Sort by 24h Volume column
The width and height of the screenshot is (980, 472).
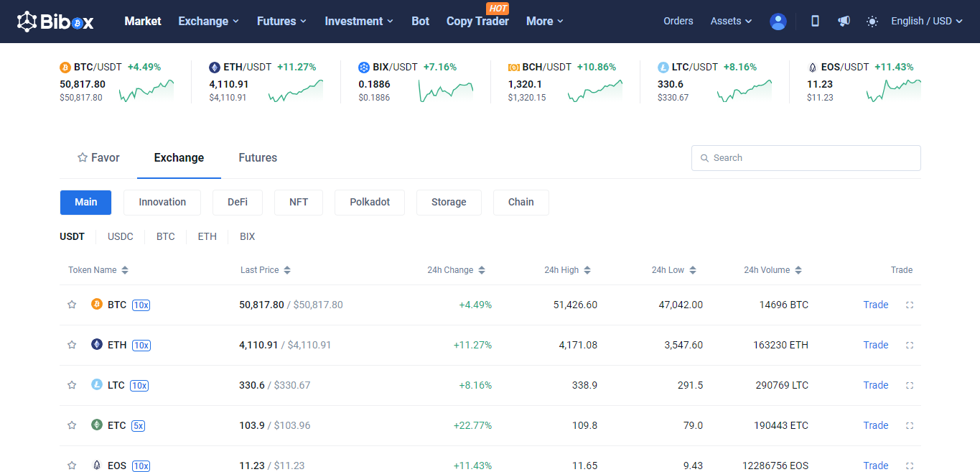[x=773, y=270]
